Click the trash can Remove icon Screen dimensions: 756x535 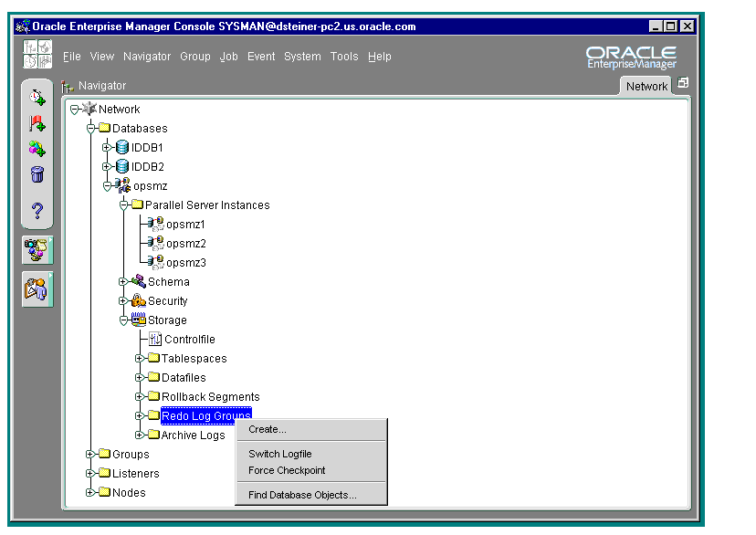(37, 174)
